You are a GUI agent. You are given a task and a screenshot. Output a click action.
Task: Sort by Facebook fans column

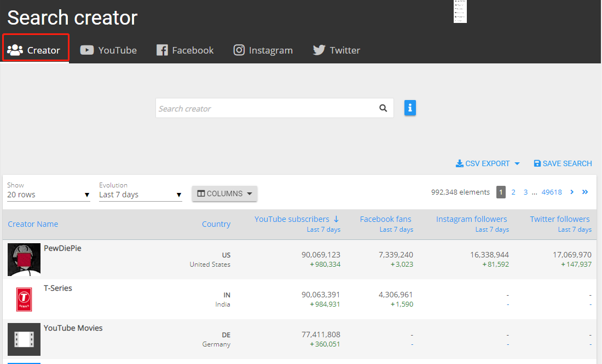(x=385, y=219)
